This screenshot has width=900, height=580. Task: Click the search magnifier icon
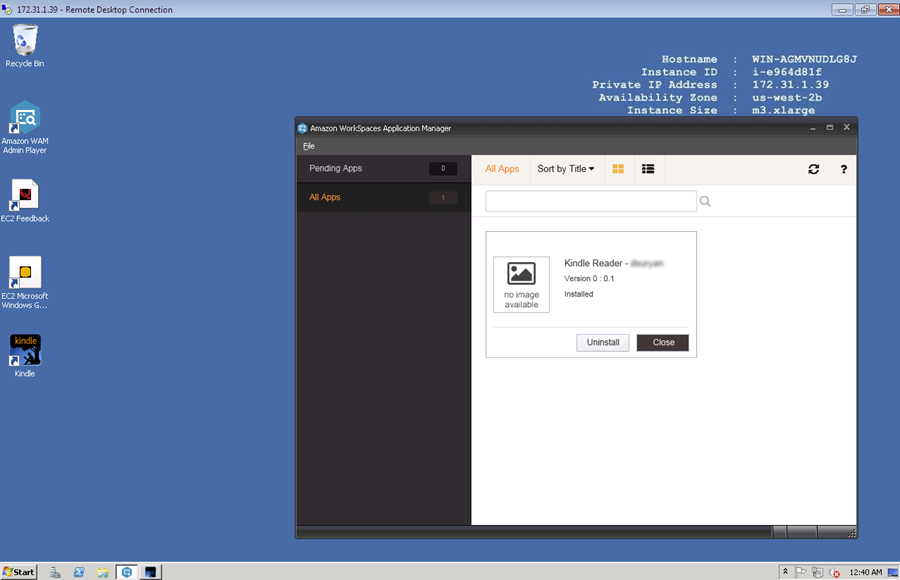pos(705,201)
